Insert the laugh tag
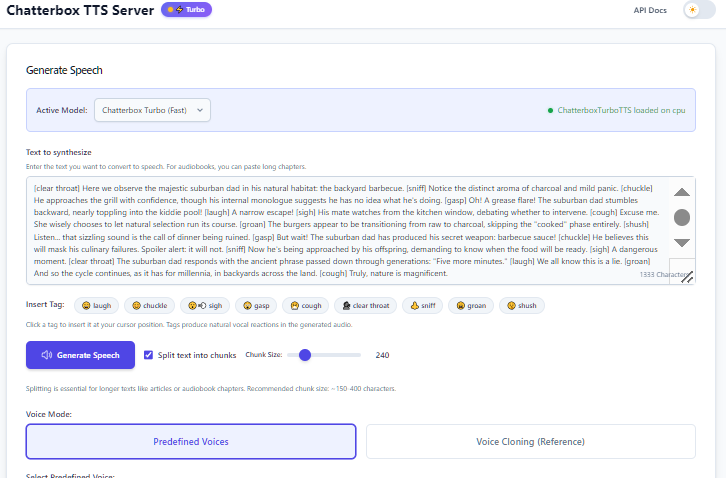 coord(96,306)
